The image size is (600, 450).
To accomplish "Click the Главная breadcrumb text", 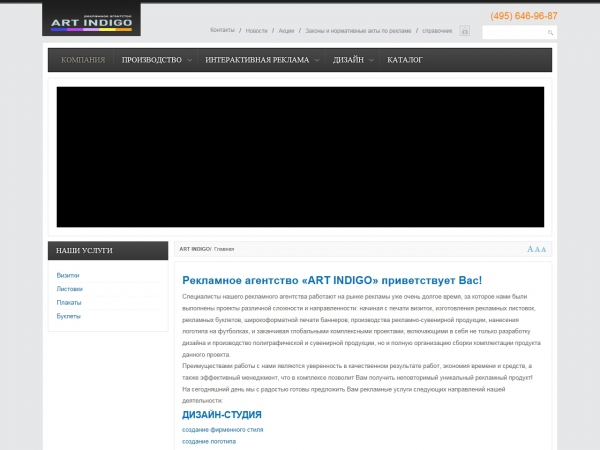I will [224, 249].
